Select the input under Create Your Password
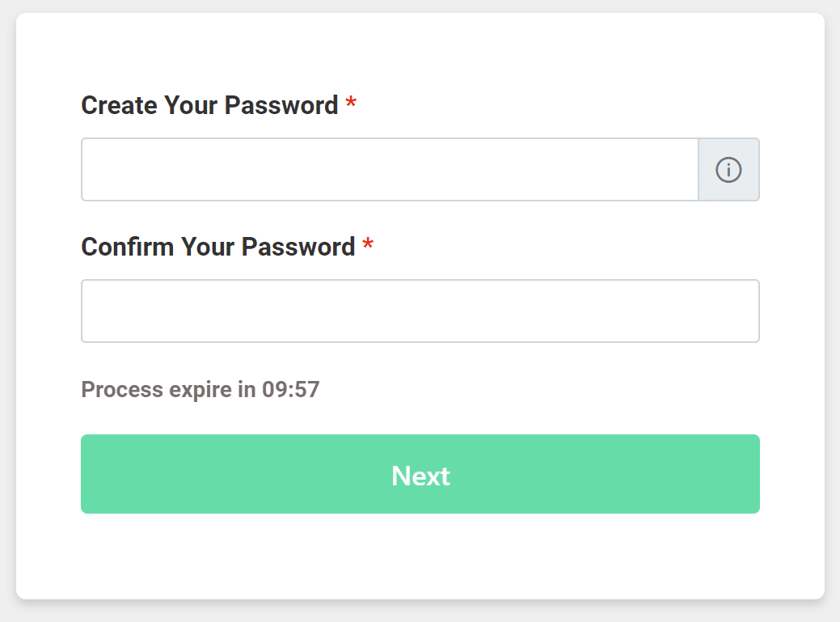 pyautogui.click(x=390, y=170)
